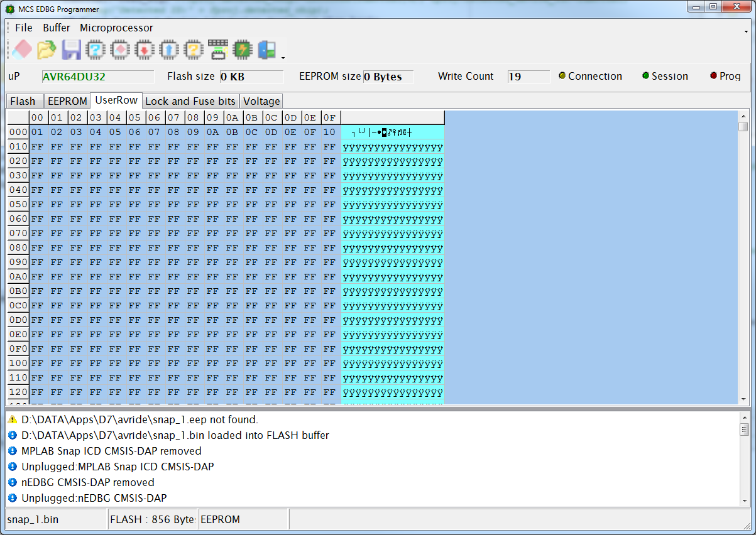Screen dimensions: 756x535
Task: Click the red Prog status indicator
Action: pyautogui.click(x=713, y=76)
